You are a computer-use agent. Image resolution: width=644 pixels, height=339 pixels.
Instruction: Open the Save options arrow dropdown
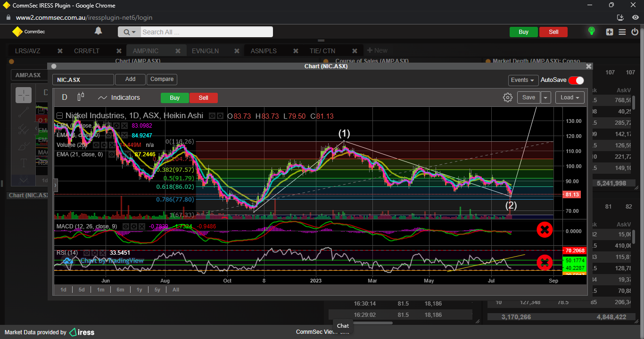[545, 97]
